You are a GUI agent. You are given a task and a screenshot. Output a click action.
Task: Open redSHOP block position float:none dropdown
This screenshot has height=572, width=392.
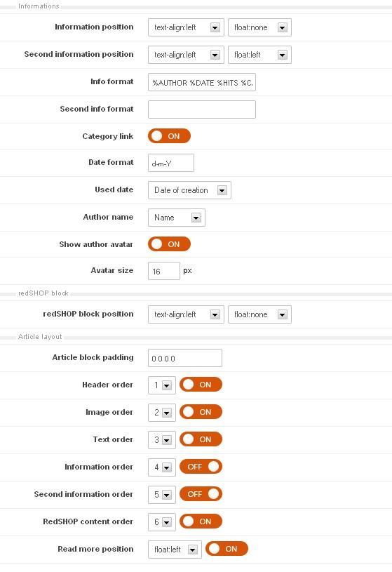tap(259, 314)
